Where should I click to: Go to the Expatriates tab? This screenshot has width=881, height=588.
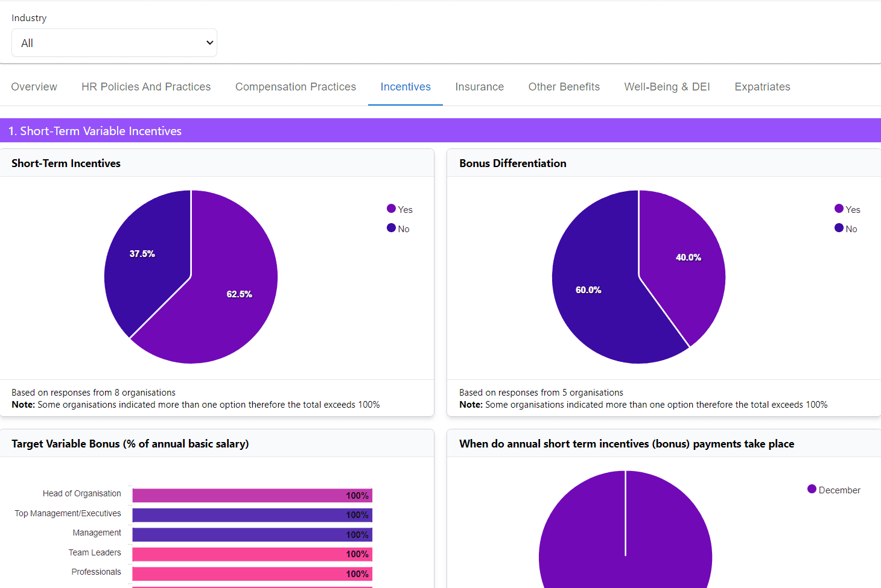coord(762,87)
